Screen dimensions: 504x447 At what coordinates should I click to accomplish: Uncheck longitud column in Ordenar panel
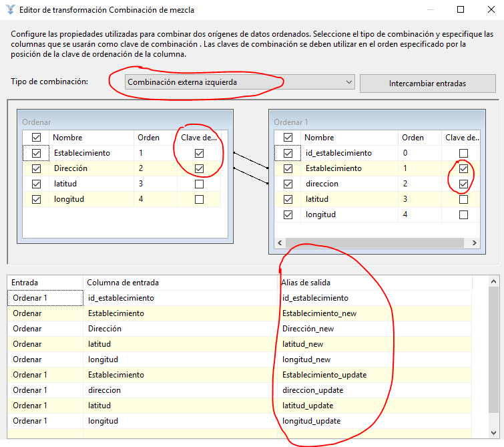pos(36,199)
